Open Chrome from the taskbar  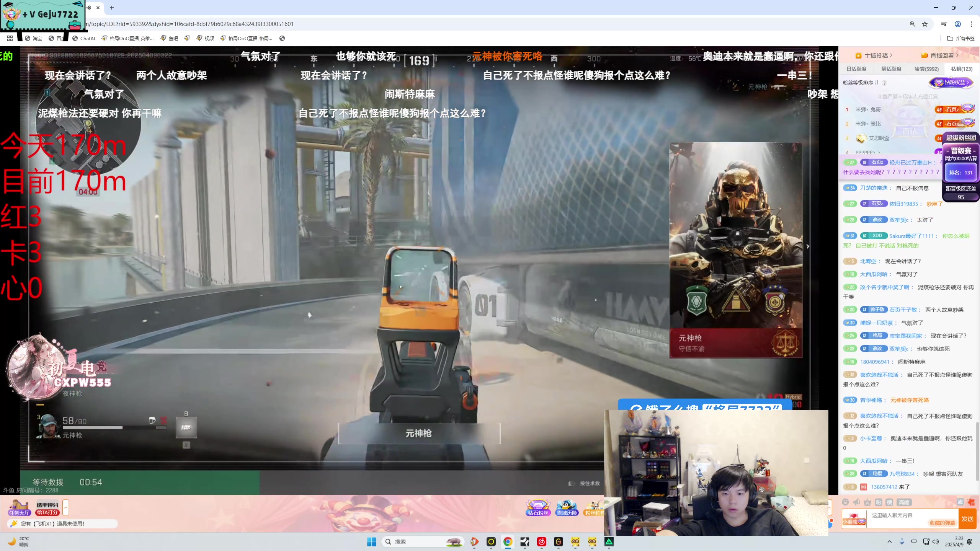508,541
